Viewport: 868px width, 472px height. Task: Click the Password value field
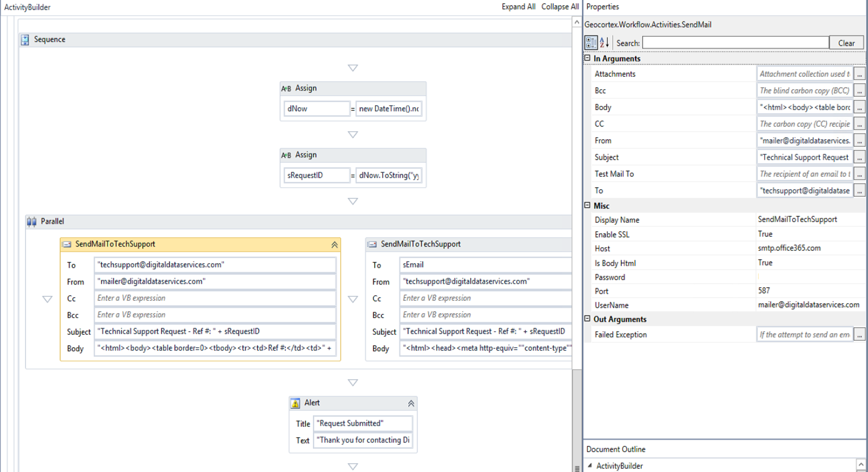[x=810, y=277]
